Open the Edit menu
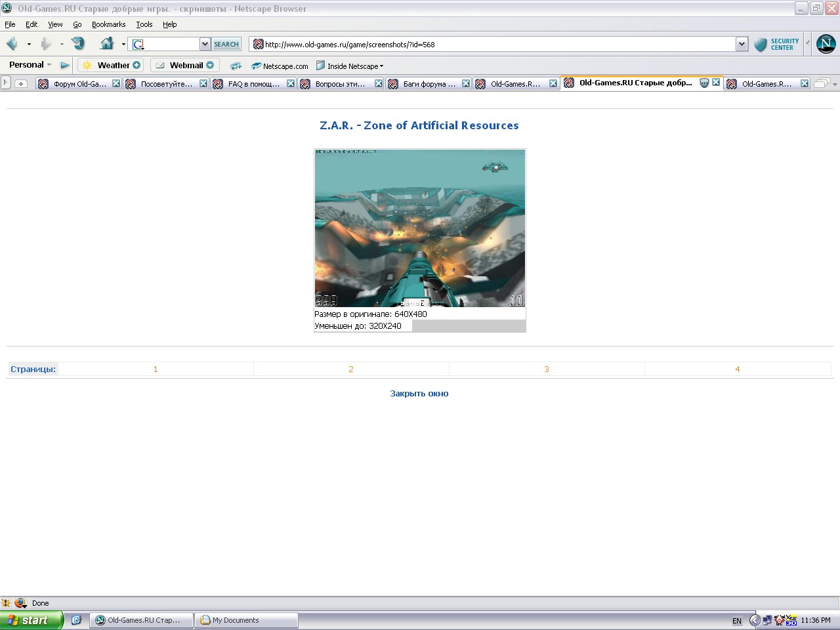This screenshot has height=630, width=840. 31,24
